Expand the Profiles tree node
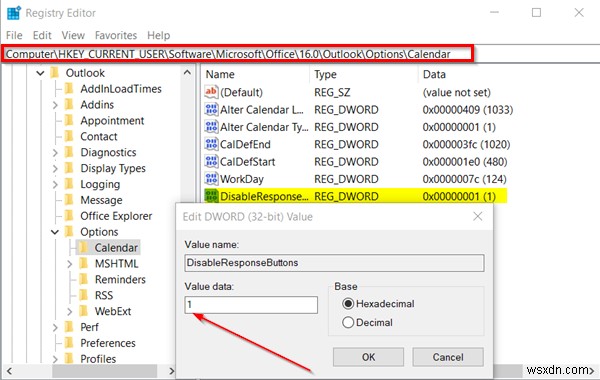 point(55,359)
